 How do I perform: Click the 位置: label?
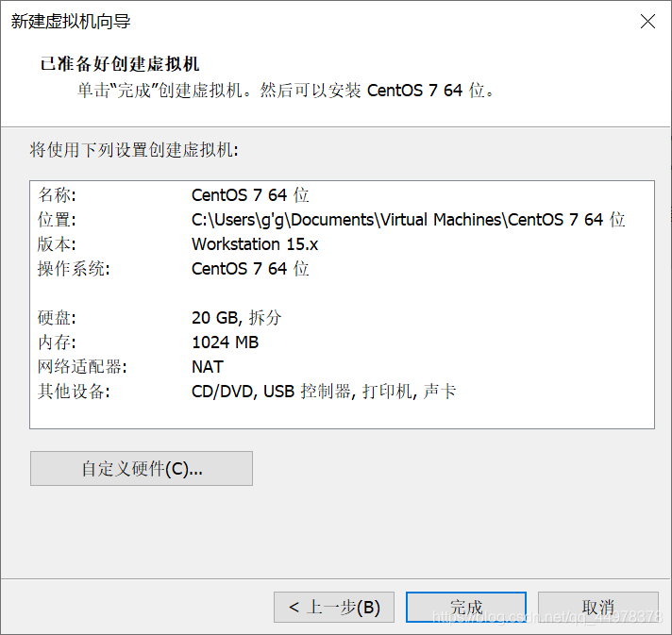click(x=57, y=220)
